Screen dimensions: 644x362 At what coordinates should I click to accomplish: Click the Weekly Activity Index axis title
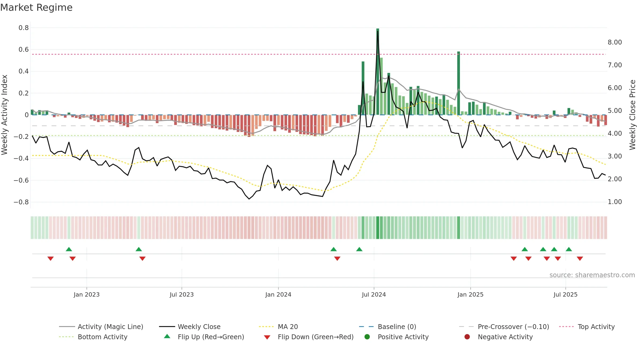[5, 115]
